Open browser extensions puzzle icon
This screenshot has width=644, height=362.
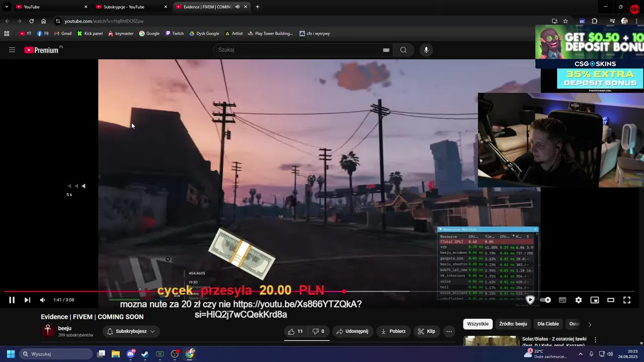[x=595, y=21]
